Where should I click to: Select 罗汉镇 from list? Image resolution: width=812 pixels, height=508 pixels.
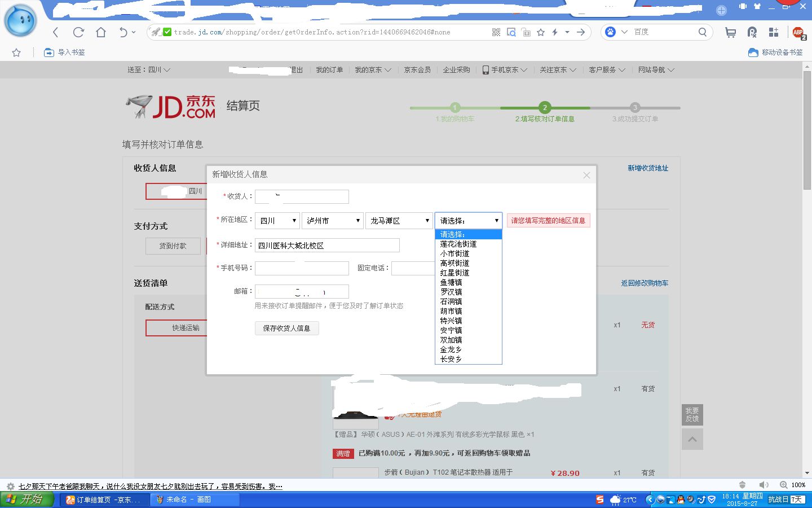tap(468, 292)
